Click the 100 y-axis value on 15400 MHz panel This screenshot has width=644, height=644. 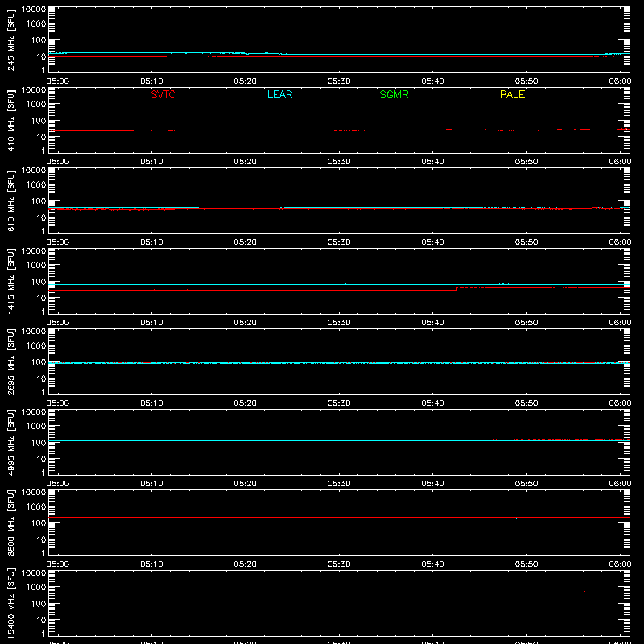pyautogui.click(x=39, y=603)
